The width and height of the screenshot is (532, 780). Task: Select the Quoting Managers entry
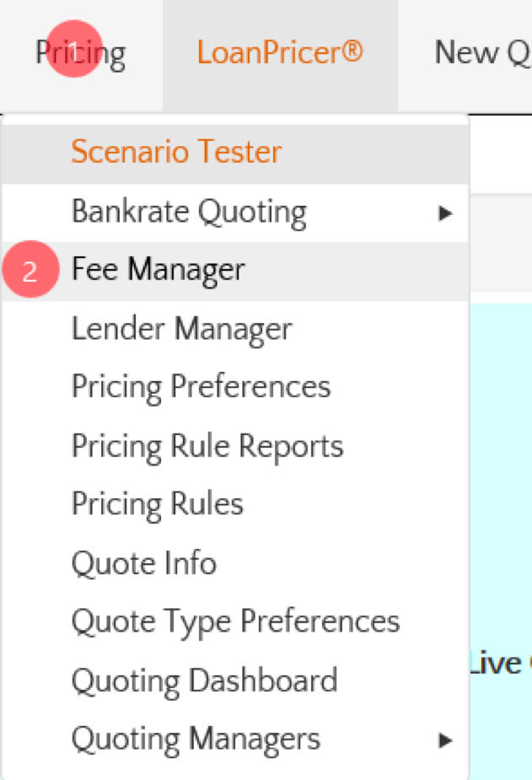(x=196, y=740)
